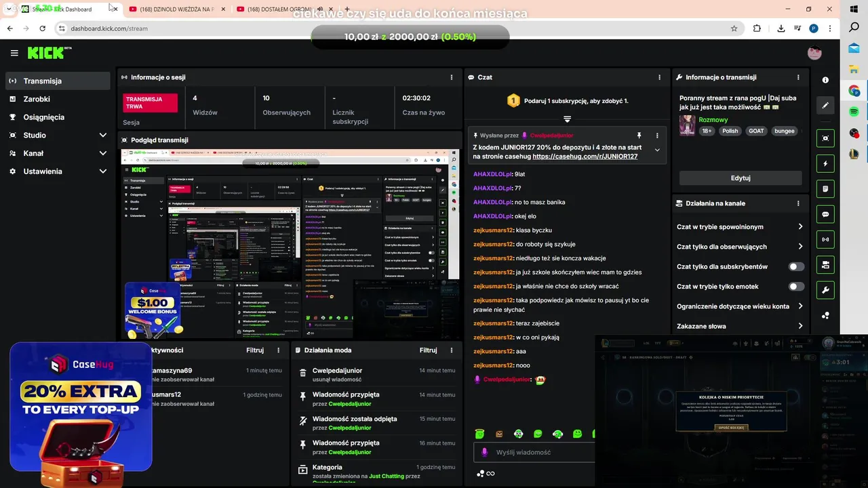Viewport: 868px width, 488px height.
Task: Open the browser tab search dropdown
Action: pyautogui.click(x=8, y=9)
